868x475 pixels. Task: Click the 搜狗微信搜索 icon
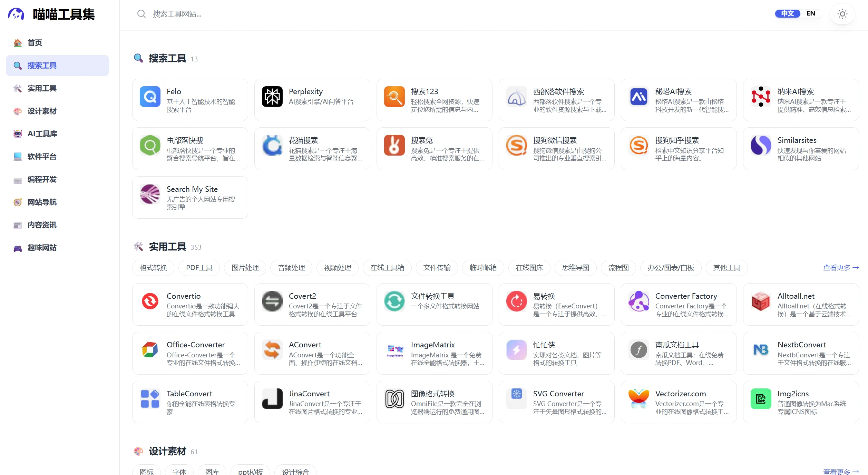(516, 145)
